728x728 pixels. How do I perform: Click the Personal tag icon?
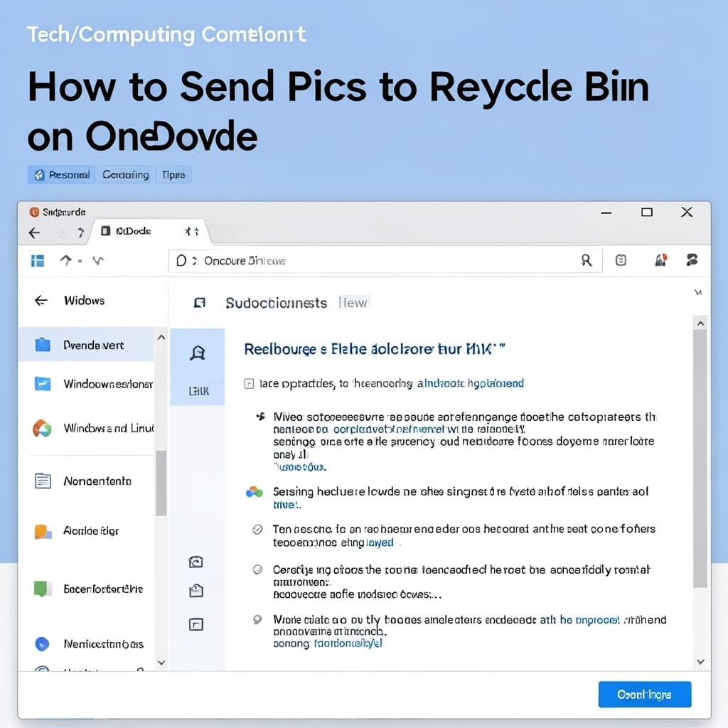click(39, 175)
